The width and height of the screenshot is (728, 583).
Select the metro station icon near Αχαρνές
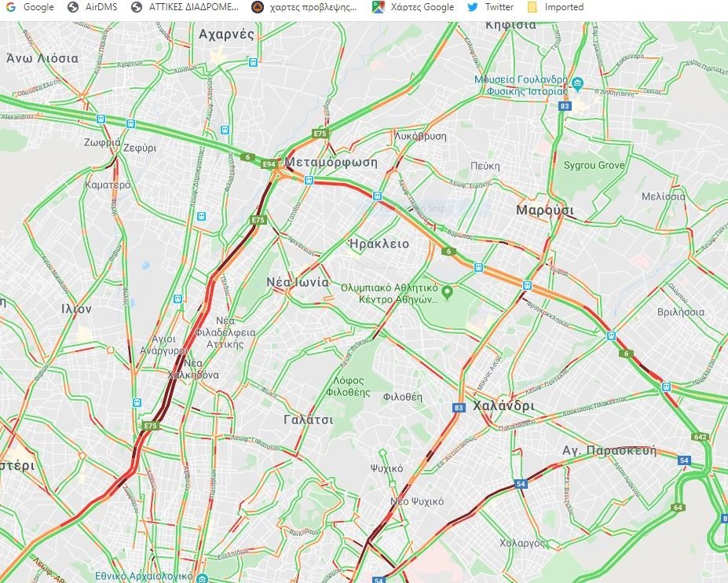(x=253, y=62)
